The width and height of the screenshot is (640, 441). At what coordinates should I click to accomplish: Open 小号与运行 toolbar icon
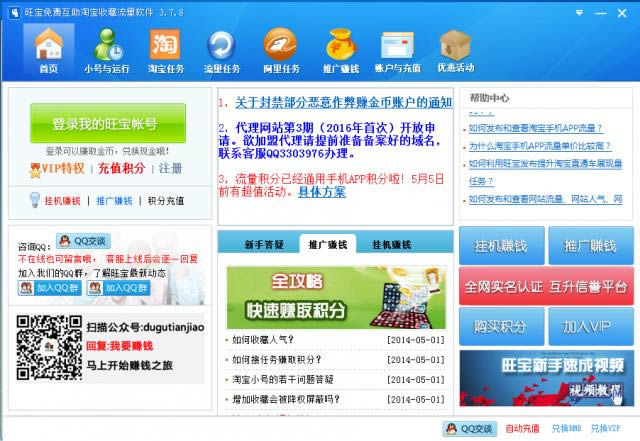click(106, 50)
